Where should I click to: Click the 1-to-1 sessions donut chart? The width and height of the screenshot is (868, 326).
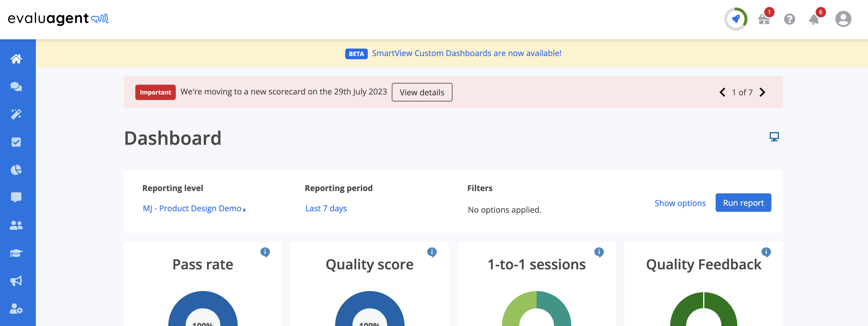coord(537,308)
